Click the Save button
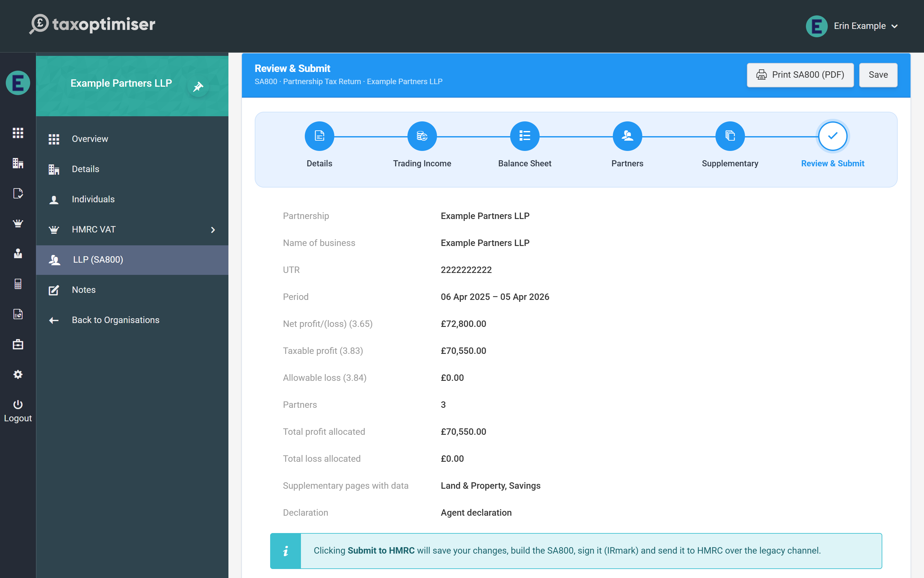 click(878, 74)
